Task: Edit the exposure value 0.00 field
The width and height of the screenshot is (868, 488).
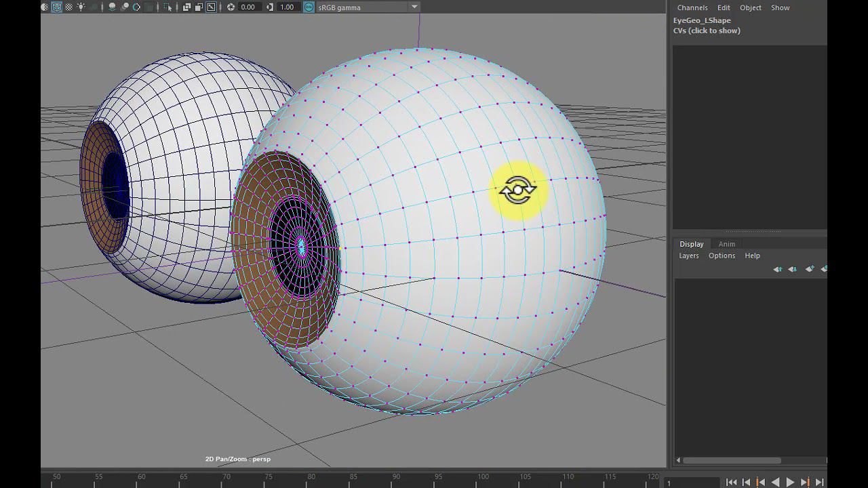Action: coord(250,7)
